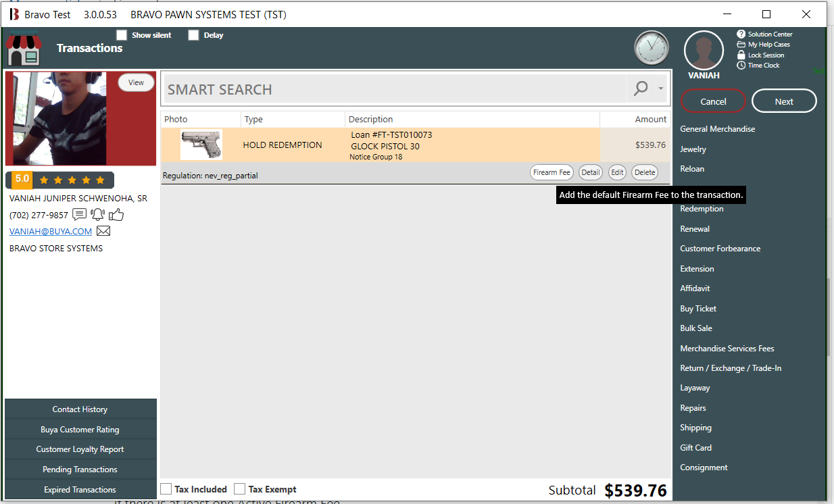This screenshot has width=834, height=504.
Task: Open the analog clock icon
Action: click(652, 48)
